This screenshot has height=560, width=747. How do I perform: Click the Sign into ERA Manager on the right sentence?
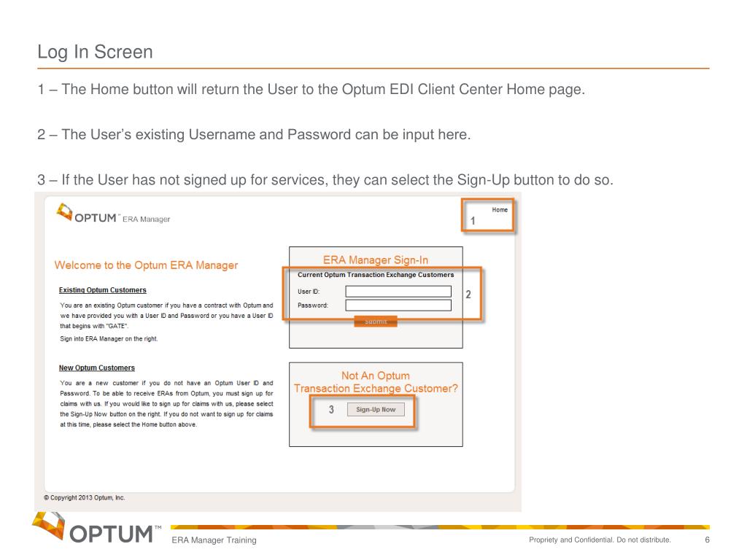click(109, 339)
